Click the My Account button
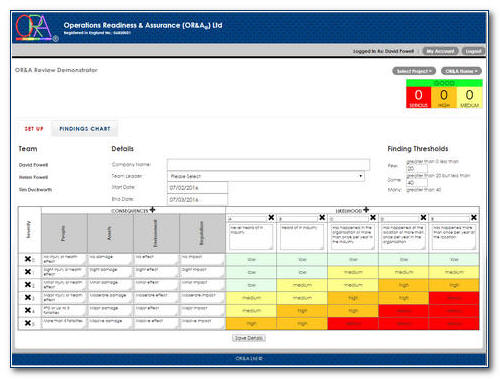This screenshot has height=379, width=500. click(x=440, y=51)
